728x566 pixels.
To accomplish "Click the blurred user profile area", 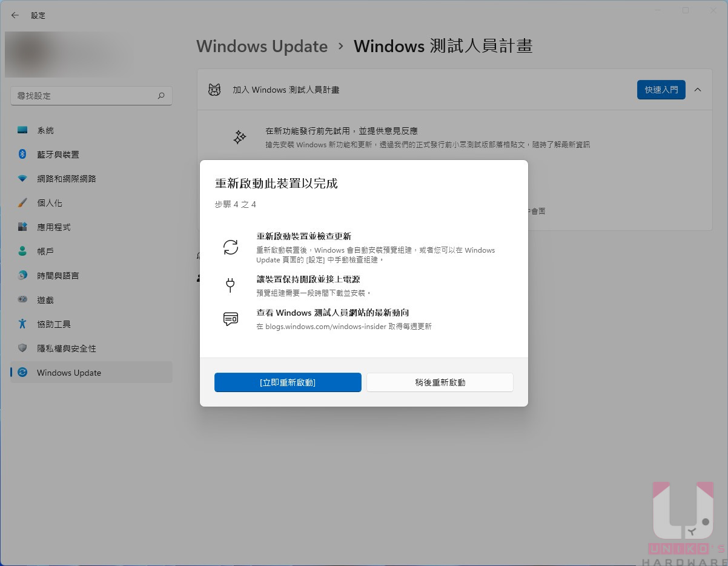I will [x=67, y=55].
